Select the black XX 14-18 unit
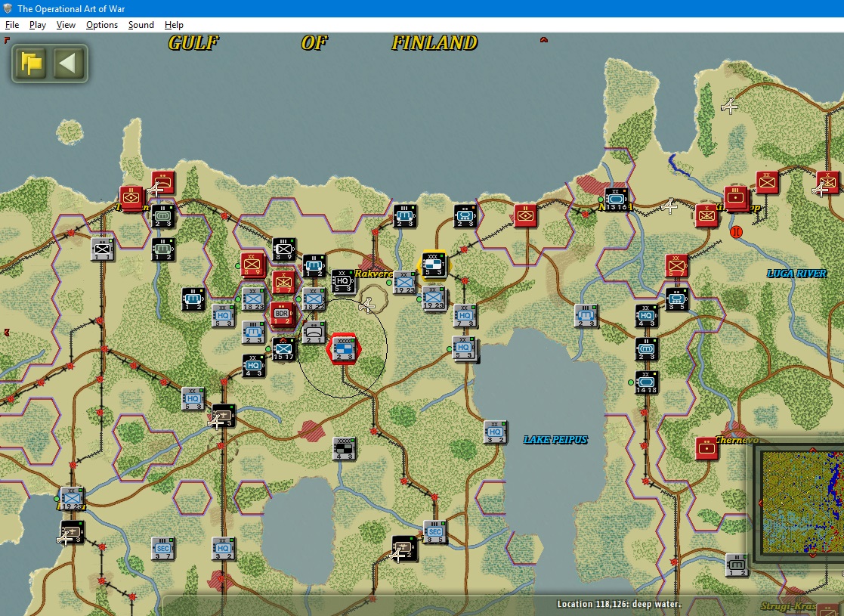This screenshot has height=616, width=844. click(x=647, y=382)
